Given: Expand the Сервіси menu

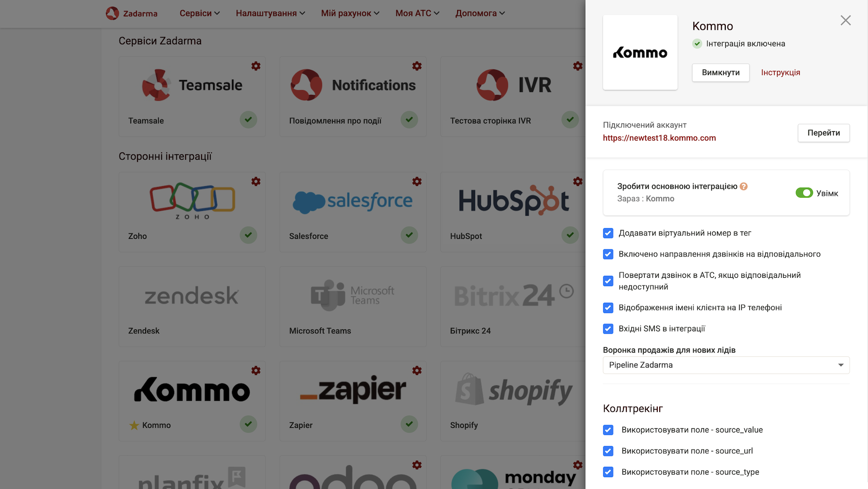Looking at the screenshot, I should point(200,13).
